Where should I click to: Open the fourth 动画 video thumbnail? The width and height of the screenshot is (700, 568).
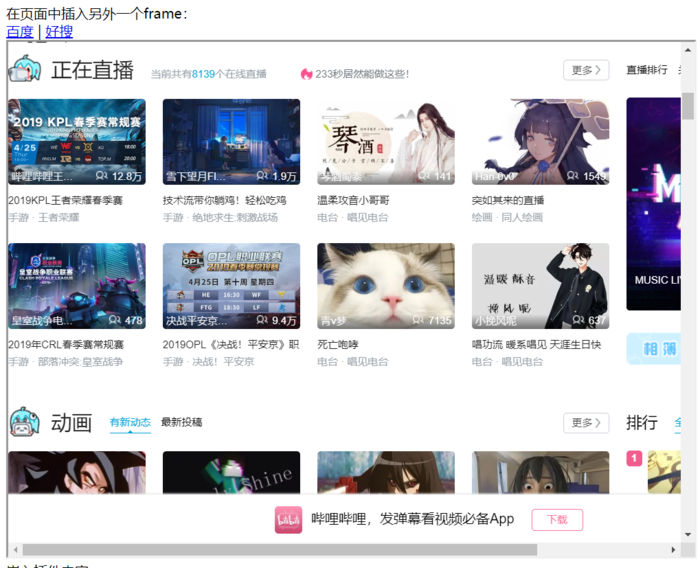(x=540, y=472)
